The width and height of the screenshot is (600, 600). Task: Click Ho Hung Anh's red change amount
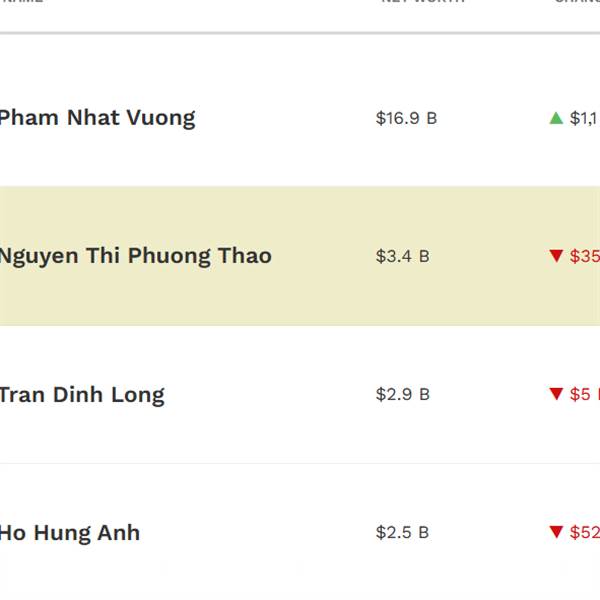[585, 532]
